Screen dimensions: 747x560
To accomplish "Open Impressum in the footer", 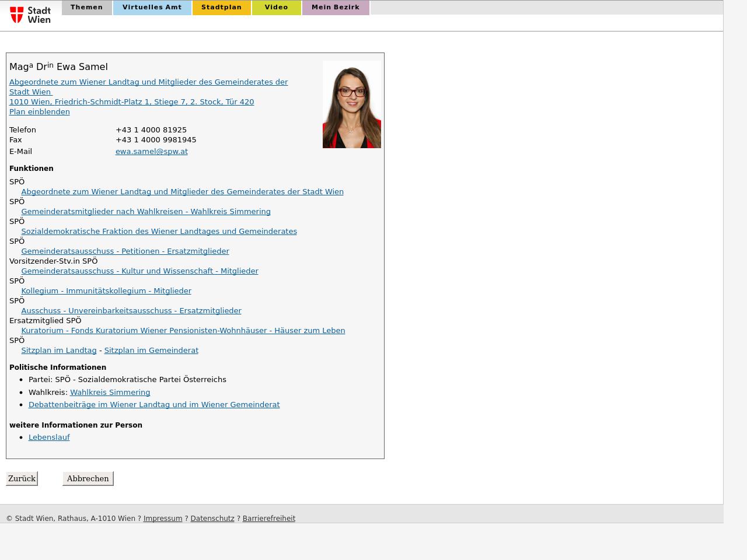I will pyautogui.click(x=163, y=518).
